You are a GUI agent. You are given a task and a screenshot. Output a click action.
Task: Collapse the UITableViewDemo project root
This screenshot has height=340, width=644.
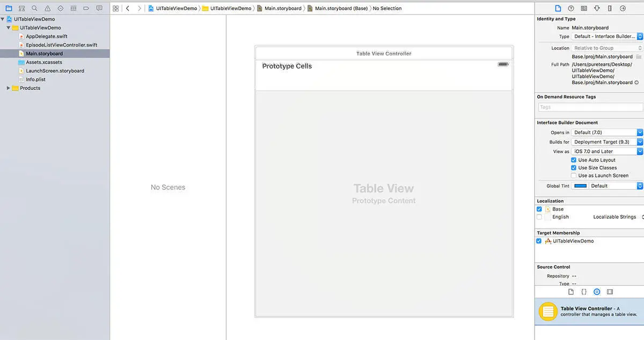(3, 19)
